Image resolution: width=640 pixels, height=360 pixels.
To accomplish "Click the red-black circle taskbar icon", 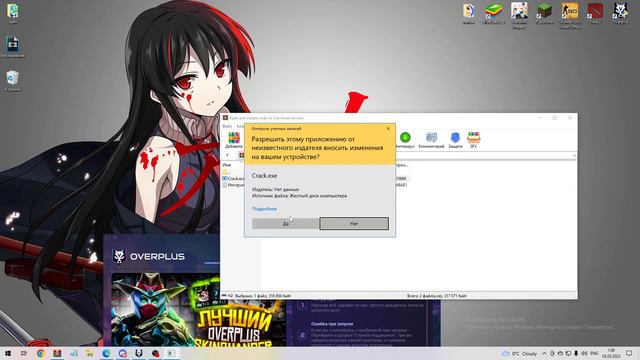I will 156,353.
